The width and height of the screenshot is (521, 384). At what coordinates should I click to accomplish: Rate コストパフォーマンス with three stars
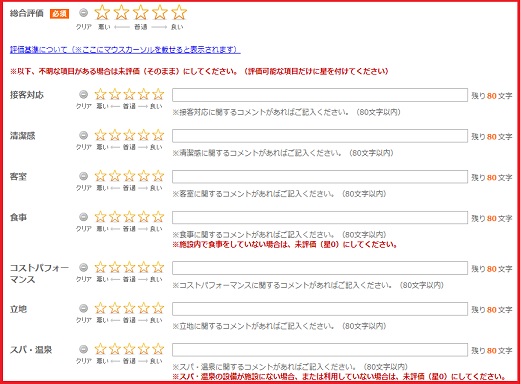point(129,267)
